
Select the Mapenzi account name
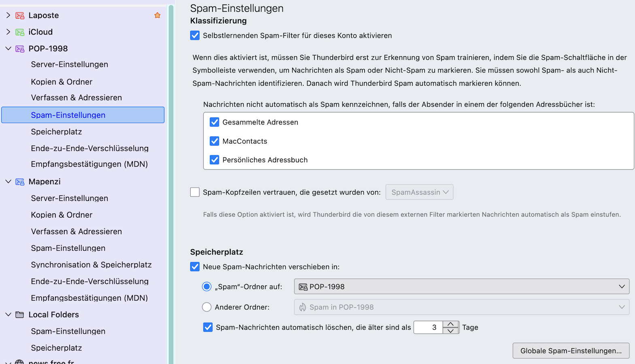[45, 182]
